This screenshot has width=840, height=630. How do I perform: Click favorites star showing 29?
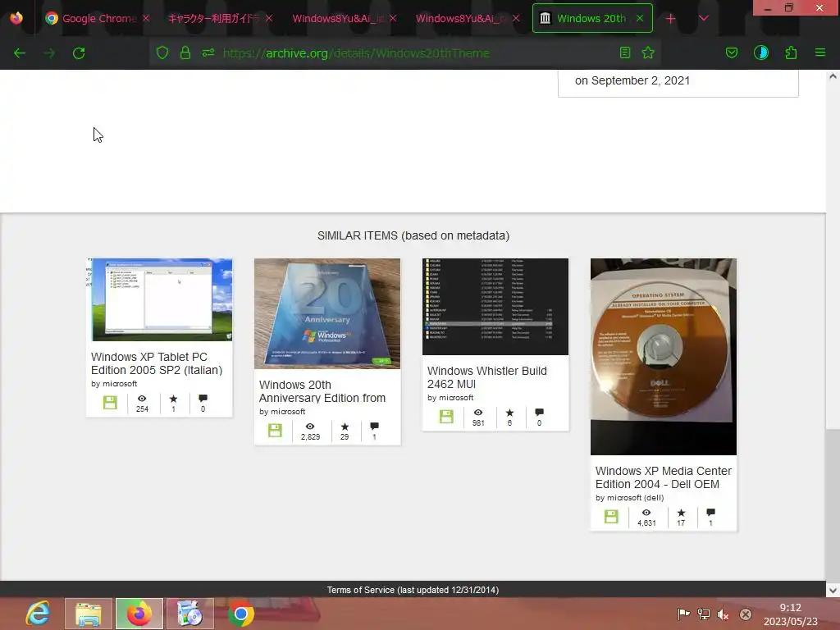345,427
